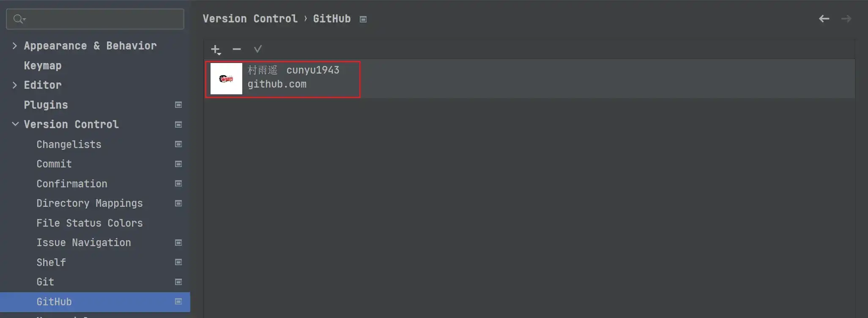Viewport: 868px width, 318px height.
Task: Click the project-level icon beside the GitHub breadcrumb
Action: [x=363, y=19]
